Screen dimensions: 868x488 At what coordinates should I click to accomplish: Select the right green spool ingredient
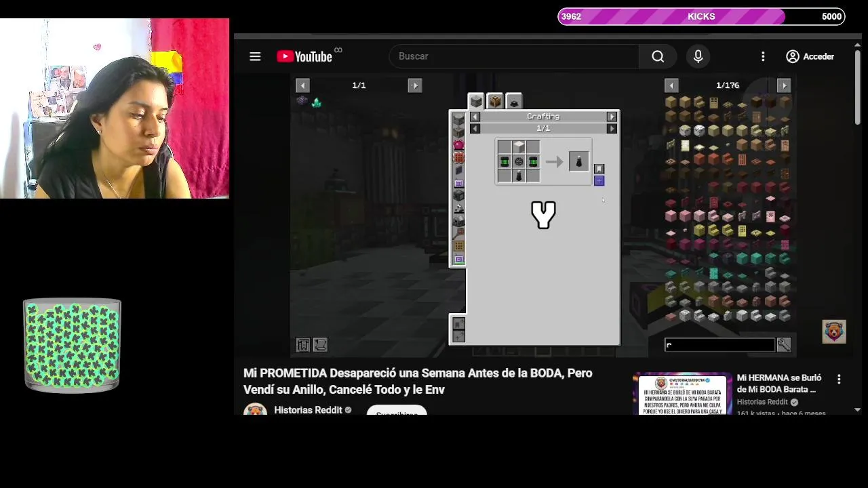(x=533, y=161)
